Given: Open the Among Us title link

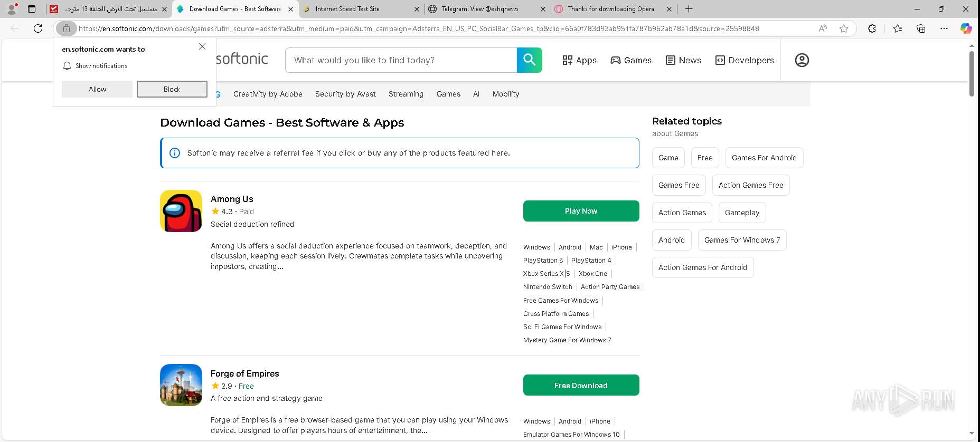Looking at the screenshot, I should click(232, 199).
